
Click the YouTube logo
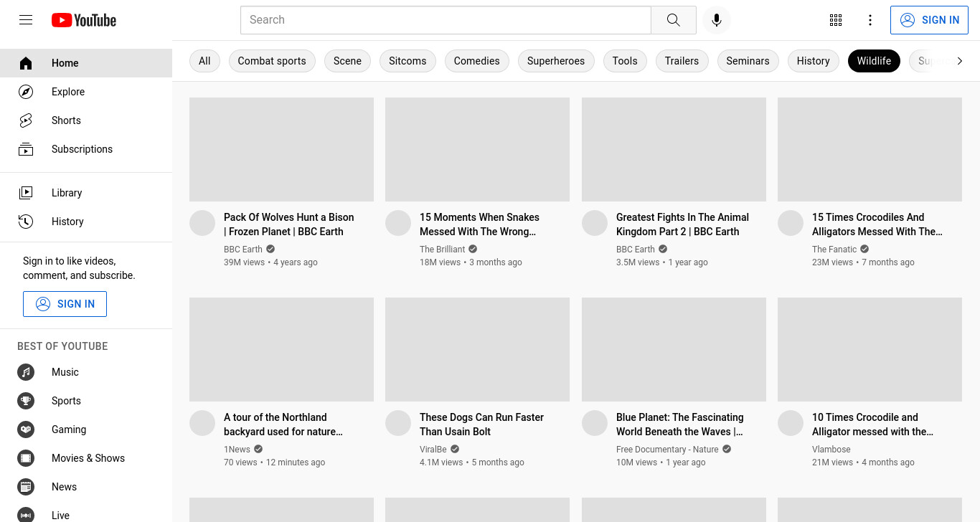pyautogui.click(x=84, y=20)
